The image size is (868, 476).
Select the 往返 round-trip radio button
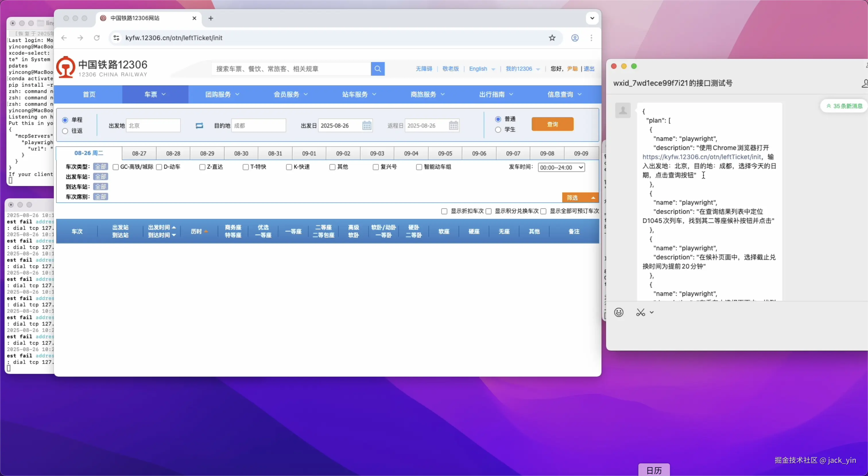coord(65,131)
